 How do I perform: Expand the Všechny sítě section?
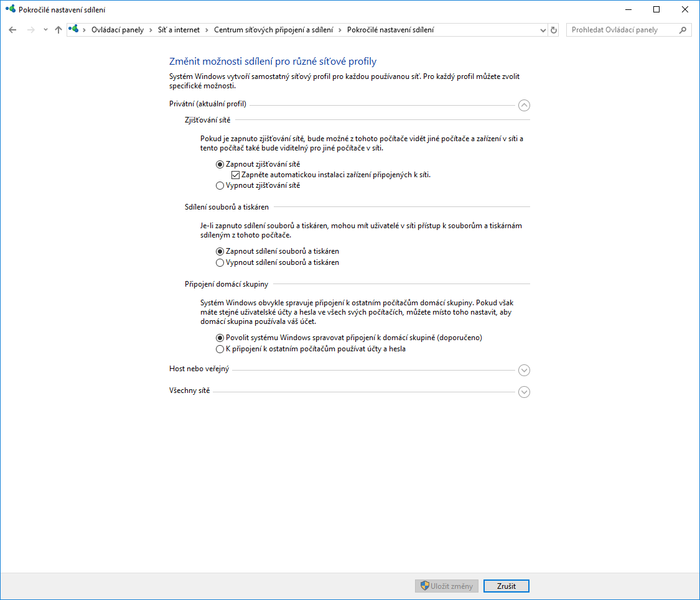(x=524, y=392)
